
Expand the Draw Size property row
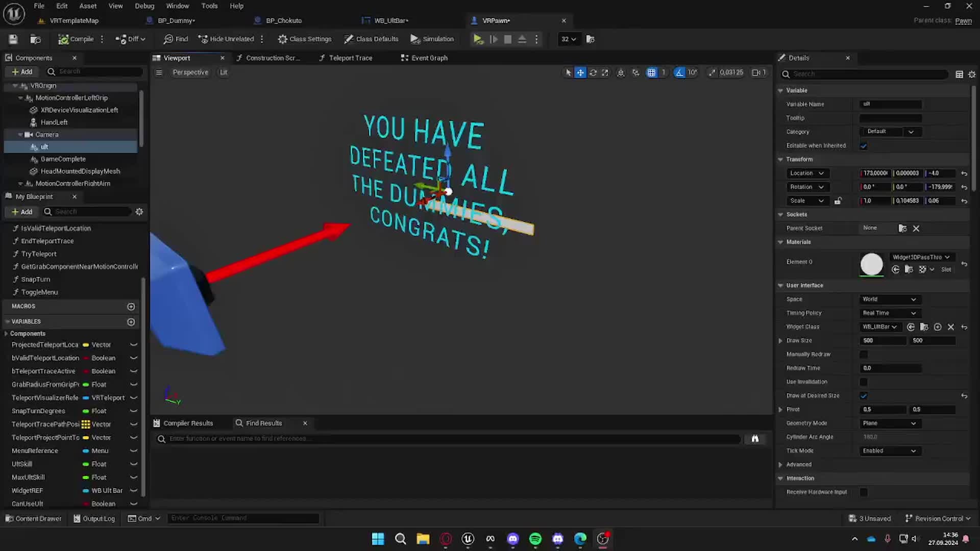780,340
